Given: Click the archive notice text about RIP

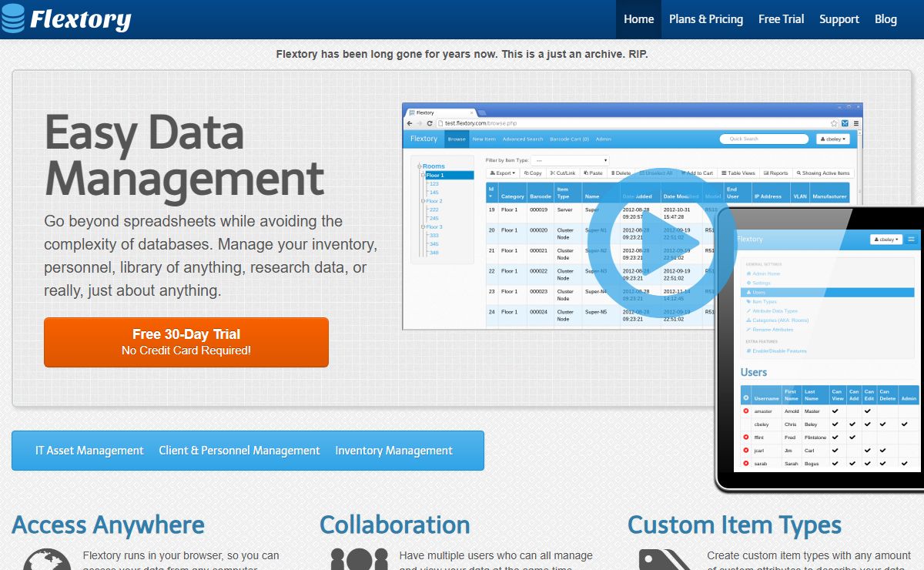Looking at the screenshot, I should pyautogui.click(x=462, y=55).
